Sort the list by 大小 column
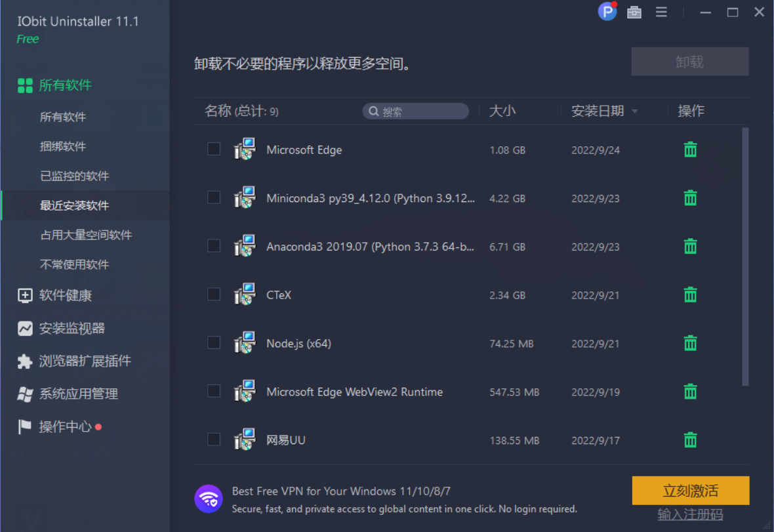Screen dimensions: 774x532 502,111
